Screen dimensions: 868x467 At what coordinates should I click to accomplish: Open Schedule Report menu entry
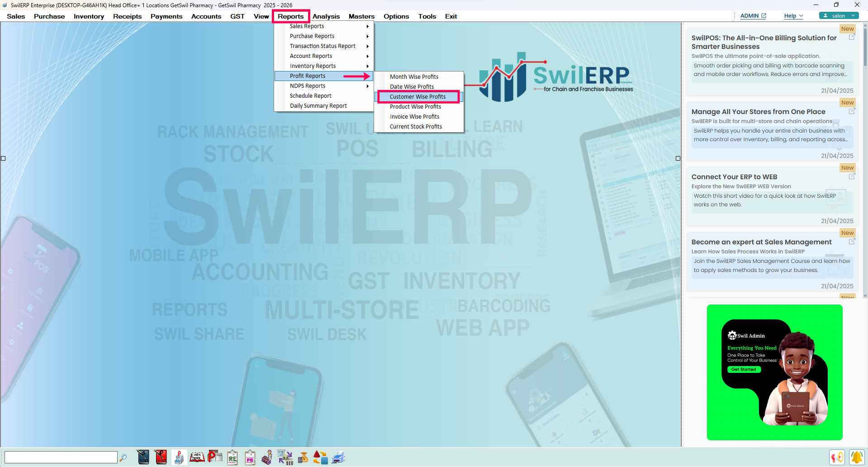pyautogui.click(x=324, y=96)
